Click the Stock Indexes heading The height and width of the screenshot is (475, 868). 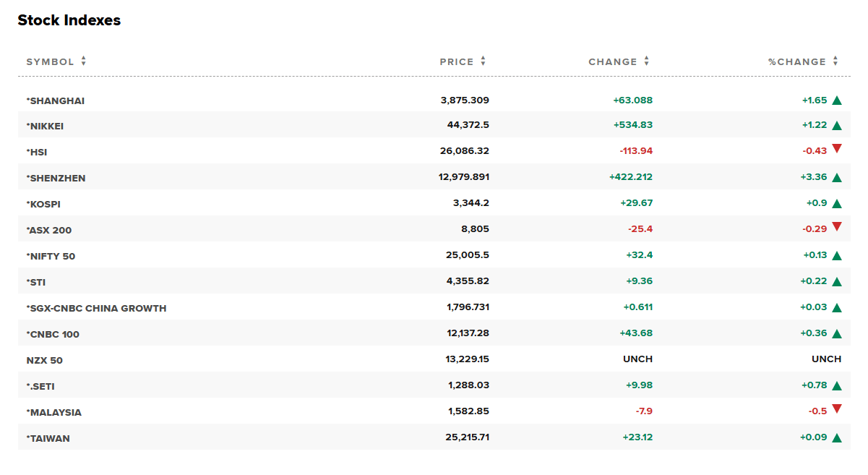coord(69,20)
